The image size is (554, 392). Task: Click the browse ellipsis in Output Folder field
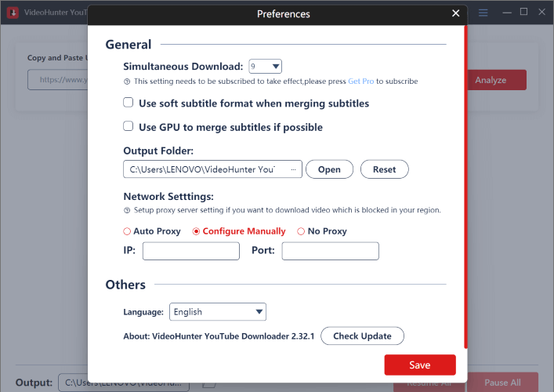pyautogui.click(x=293, y=169)
